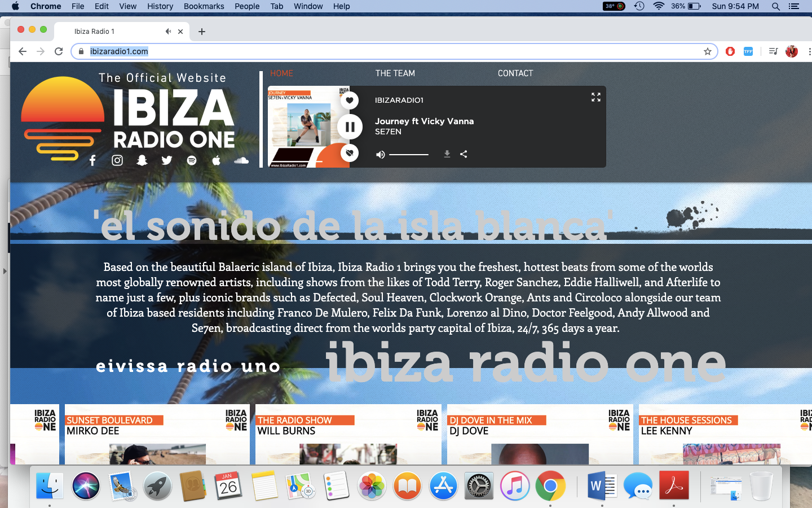
Task: Bookmark this page with star icon
Action: 708,51
